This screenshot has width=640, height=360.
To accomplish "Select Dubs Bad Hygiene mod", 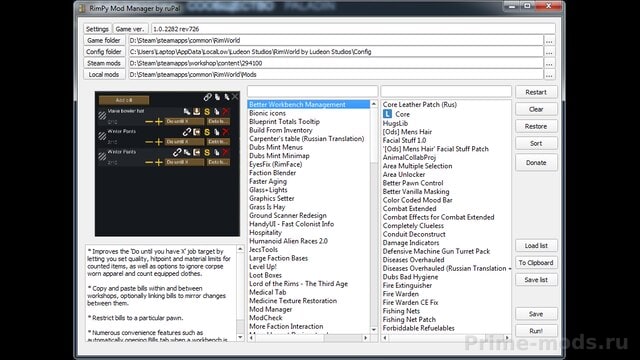I will (x=410, y=277).
